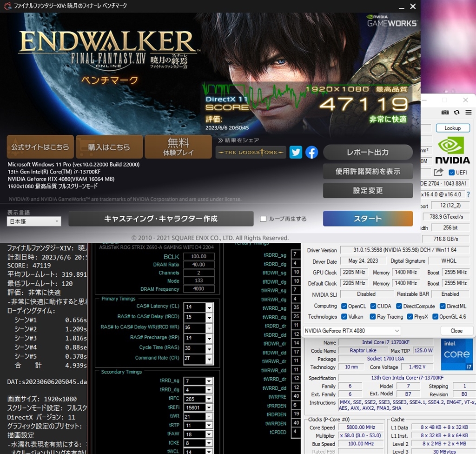The width and height of the screenshot is (476, 454).
Task: Click the Close button in GPU-Z
Action: coord(456,331)
